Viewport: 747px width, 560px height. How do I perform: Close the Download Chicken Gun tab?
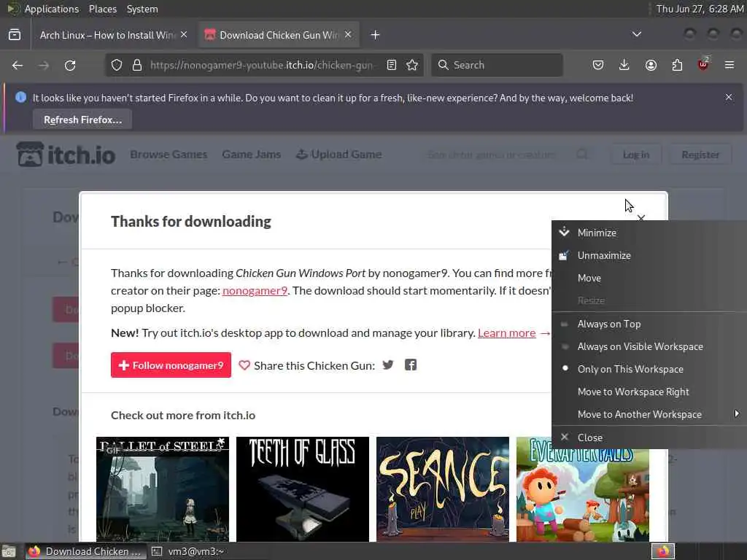348,35
